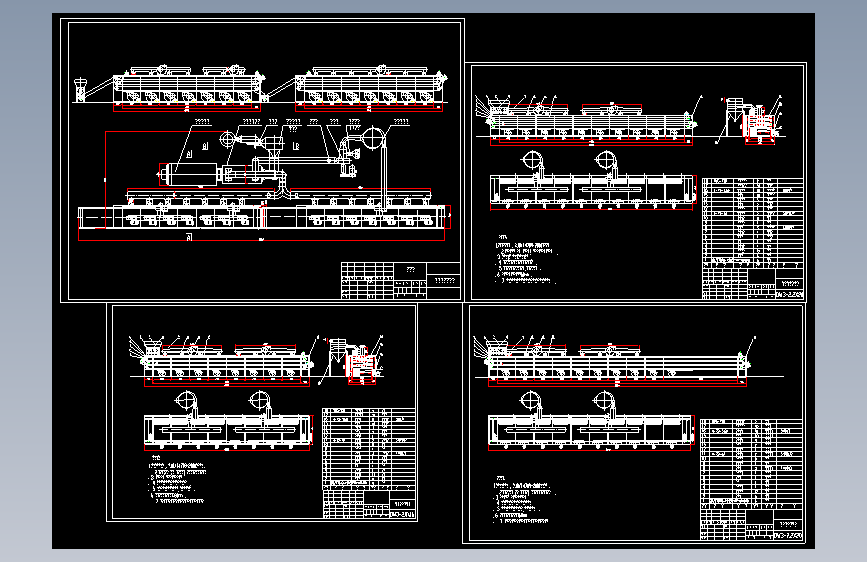This screenshot has width=867, height=562.
Task: Click the technical notes text block in the lower-left sheet
Action: [178, 480]
